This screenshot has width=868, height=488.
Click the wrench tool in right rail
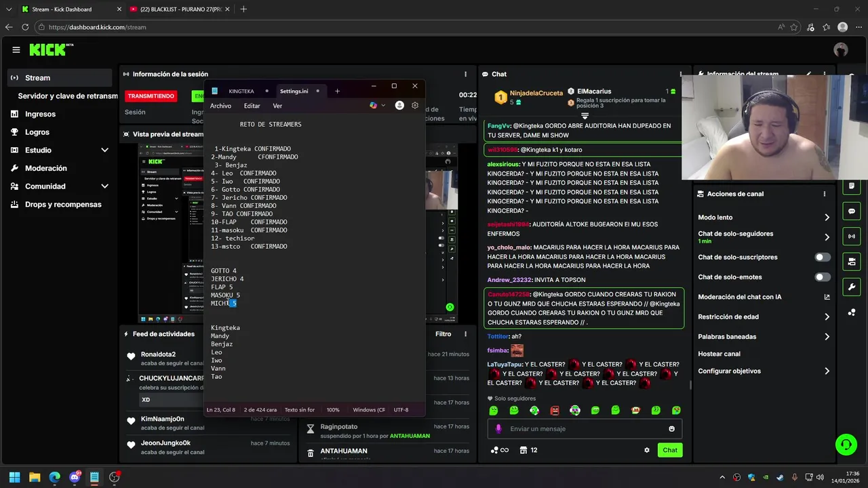tap(852, 287)
